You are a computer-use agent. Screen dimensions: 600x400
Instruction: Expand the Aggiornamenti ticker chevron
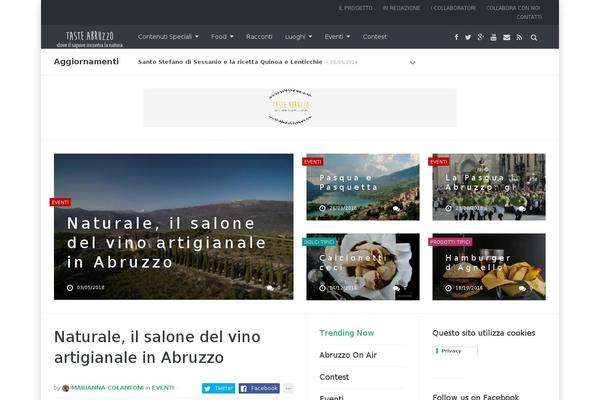[x=412, y=62]
